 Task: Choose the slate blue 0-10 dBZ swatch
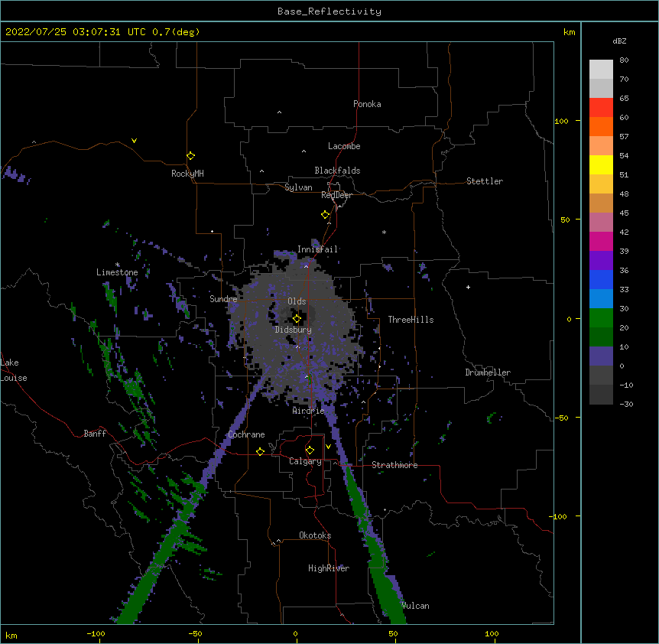(x=601, y=356)
